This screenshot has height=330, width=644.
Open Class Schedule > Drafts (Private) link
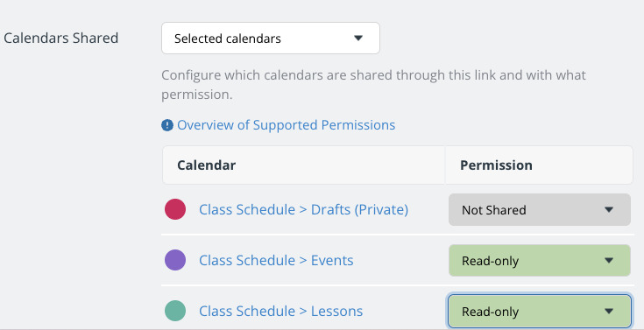click(x=303, y=210)
